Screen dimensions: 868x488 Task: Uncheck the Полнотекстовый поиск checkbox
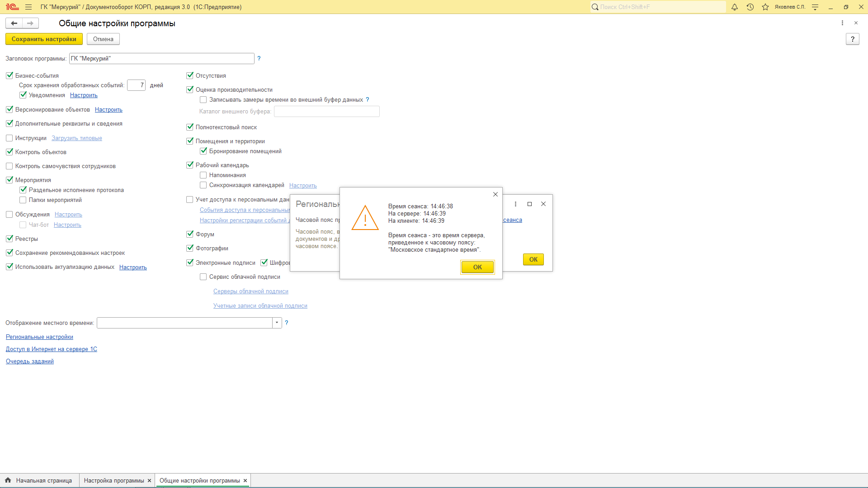pos(190,127)
